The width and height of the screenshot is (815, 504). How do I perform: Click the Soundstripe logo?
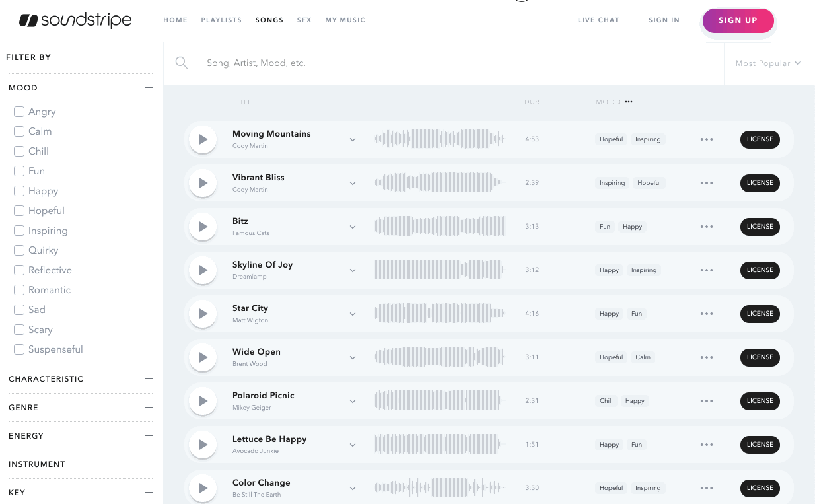click(x=75, y=20)
